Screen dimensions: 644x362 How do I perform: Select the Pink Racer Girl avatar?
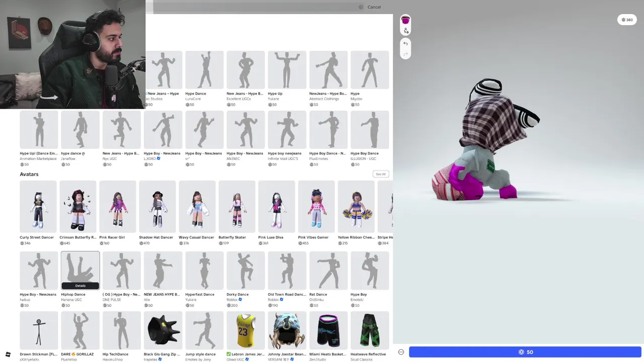point(118,213)
